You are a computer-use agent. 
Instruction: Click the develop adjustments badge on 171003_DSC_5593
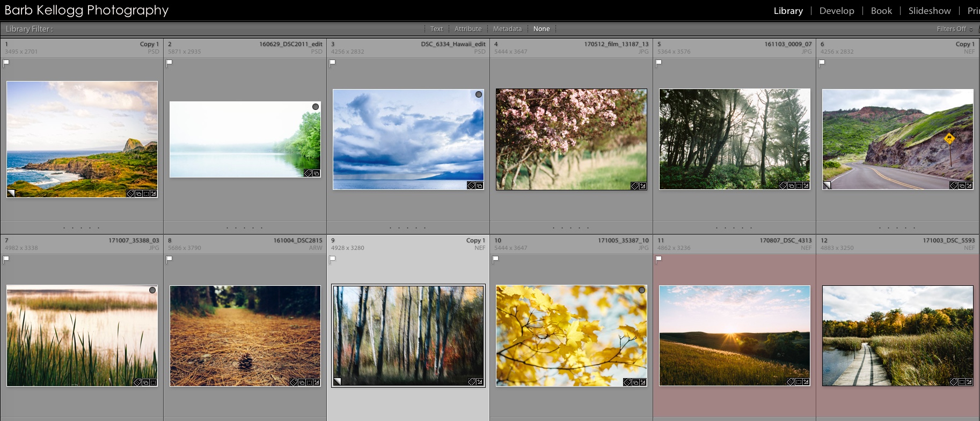click(969, 382)
